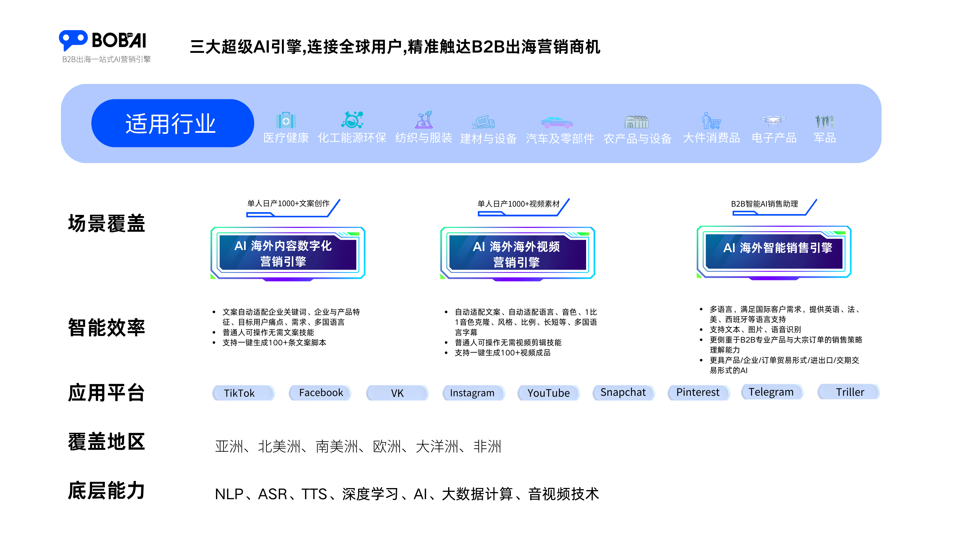980x551 pixels.
Task: Click the chemistry flask icon above 化工能源环保
Action: [x=352, y=120]
